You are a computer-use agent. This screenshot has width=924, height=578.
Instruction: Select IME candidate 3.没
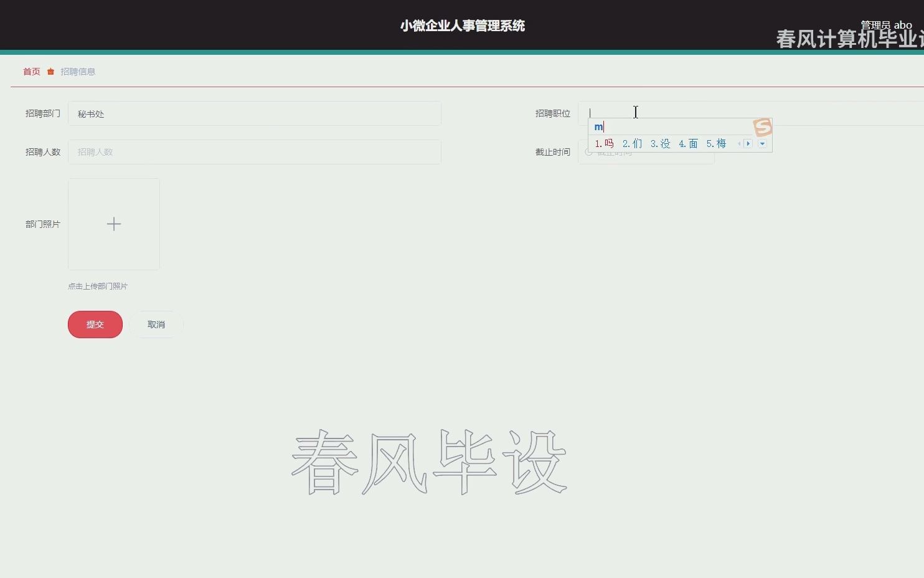tap(660, 144)
